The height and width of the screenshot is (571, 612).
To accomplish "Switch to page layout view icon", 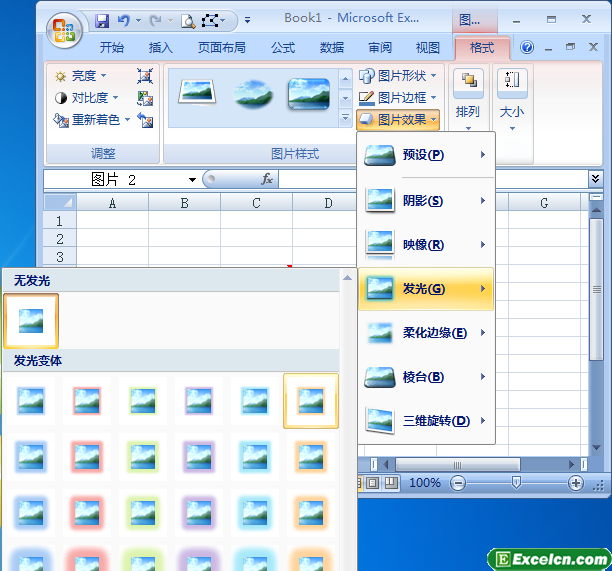I will [x=373, y=483].
